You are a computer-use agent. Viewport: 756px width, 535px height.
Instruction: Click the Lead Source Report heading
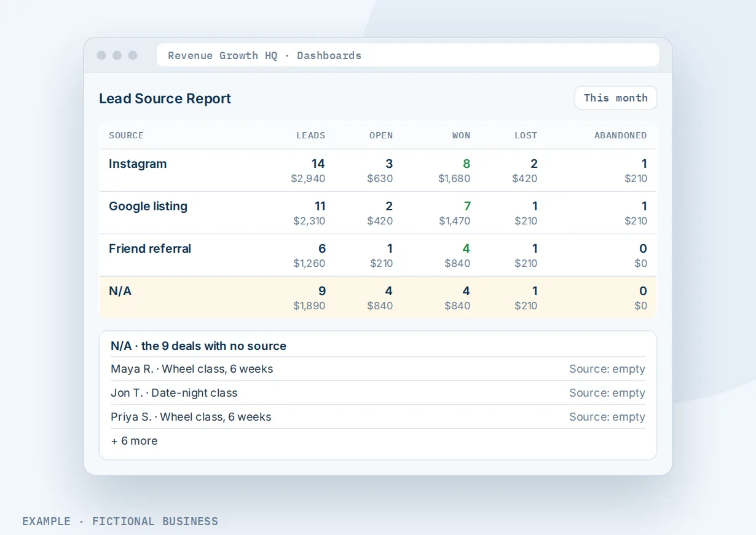165,98
